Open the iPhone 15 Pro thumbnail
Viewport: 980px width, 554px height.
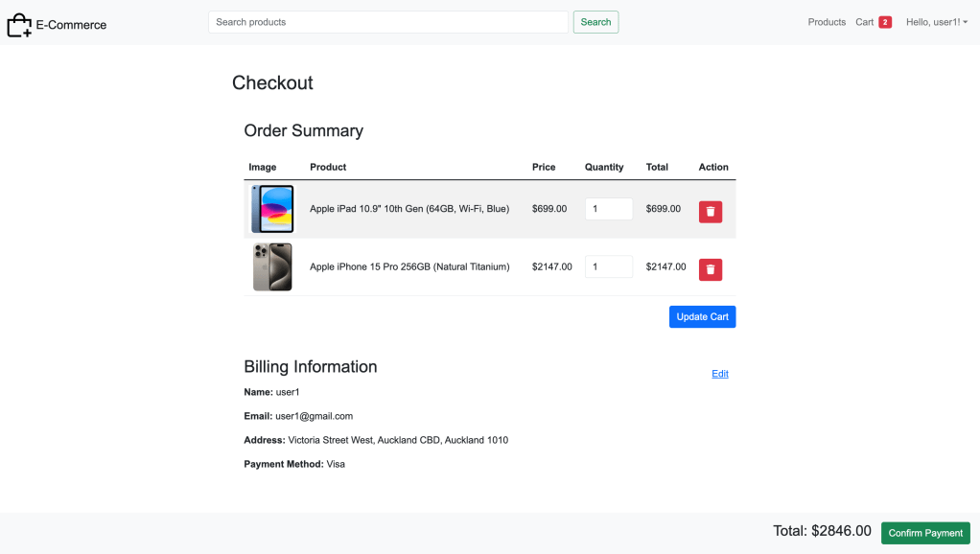[x=272, y=266]
